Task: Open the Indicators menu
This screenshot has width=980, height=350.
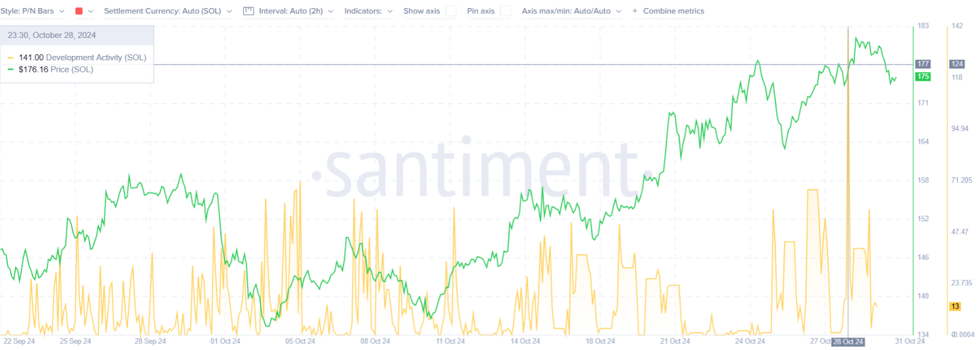Action: click(368, 11)
